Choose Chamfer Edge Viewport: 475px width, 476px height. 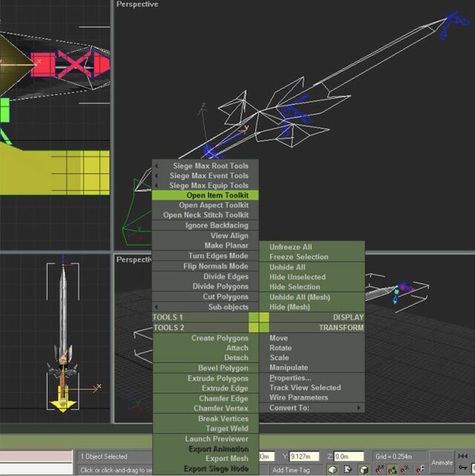206,398
